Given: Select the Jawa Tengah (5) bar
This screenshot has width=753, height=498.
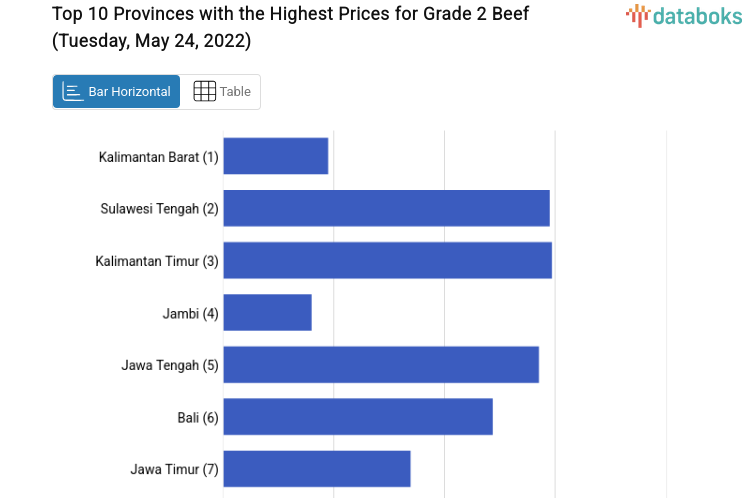Looking at the screenshot, I should click(381, 364).
